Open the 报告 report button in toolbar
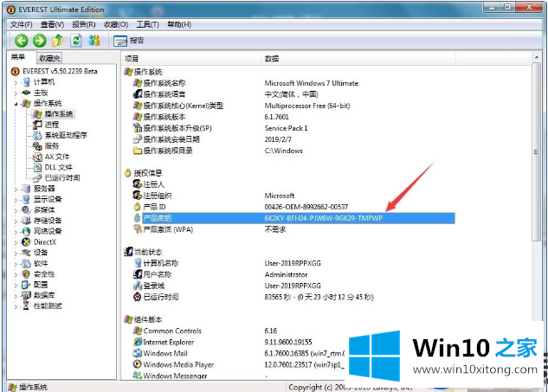The height and width of the screenshot is (392, 548). point(129,41)
